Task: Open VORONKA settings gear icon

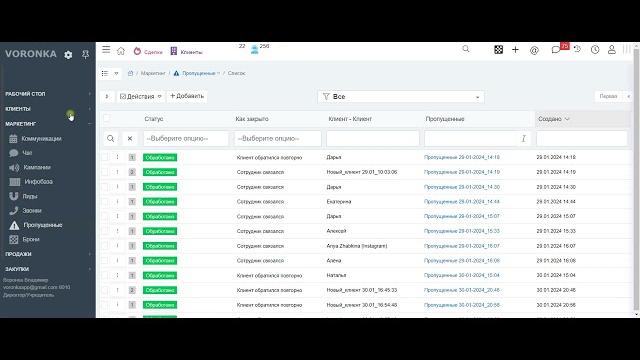Action: 68,54
